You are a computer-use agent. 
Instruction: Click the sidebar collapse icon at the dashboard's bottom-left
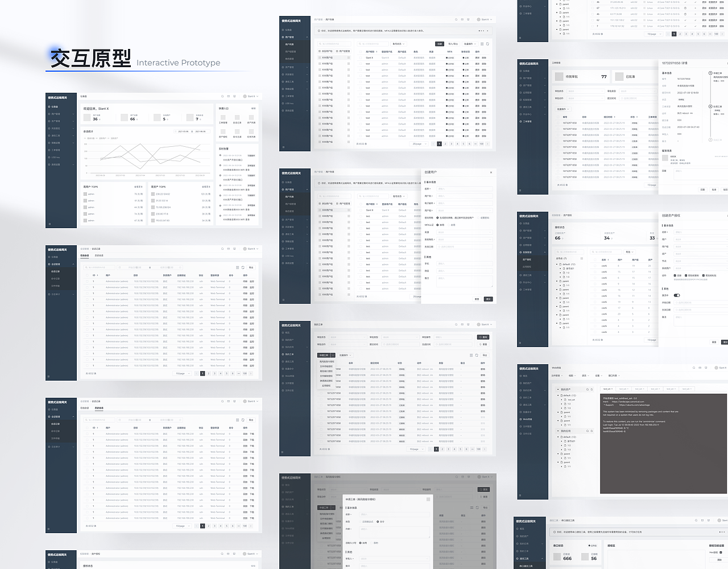coord(49,224)
